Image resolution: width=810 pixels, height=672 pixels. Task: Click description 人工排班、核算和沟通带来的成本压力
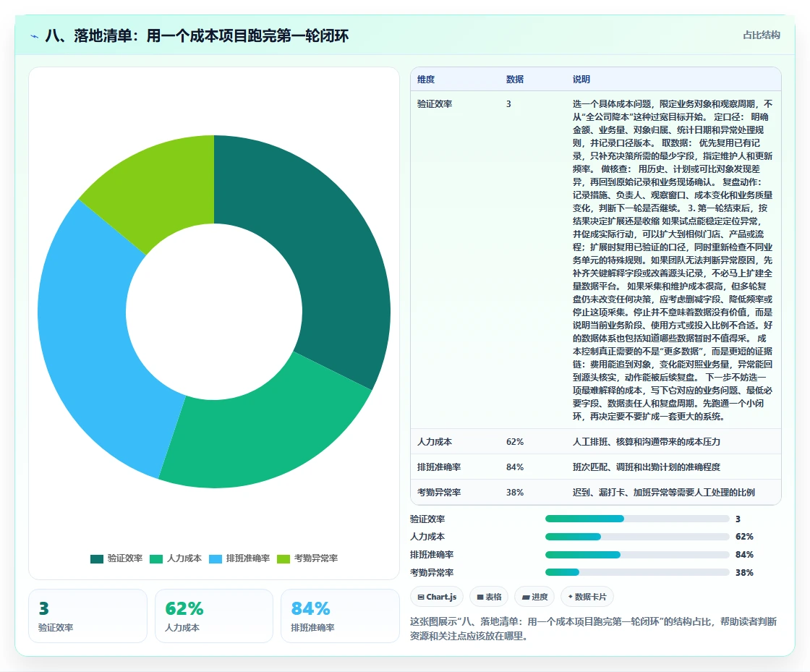tap(647, 442)
